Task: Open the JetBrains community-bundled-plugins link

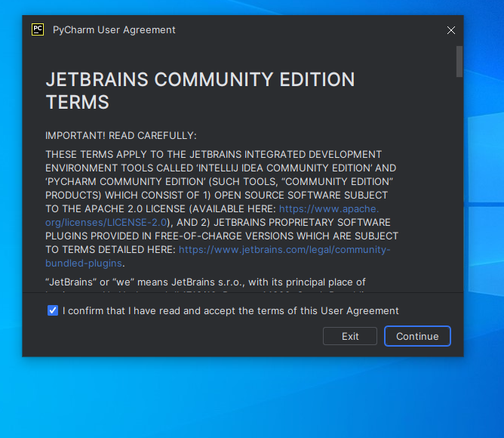Action: click(x=284, y=249)
